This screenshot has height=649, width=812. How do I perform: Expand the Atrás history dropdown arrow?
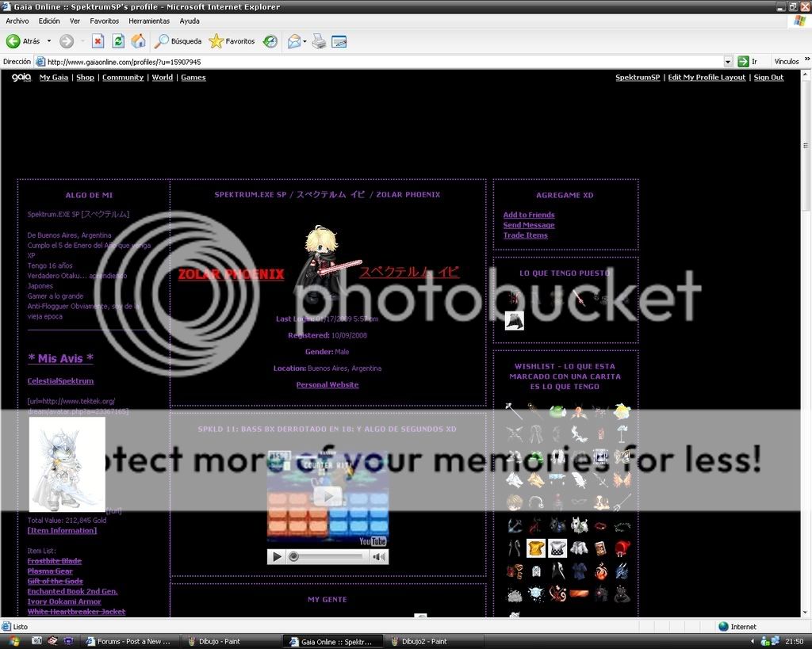click(48, 41)
